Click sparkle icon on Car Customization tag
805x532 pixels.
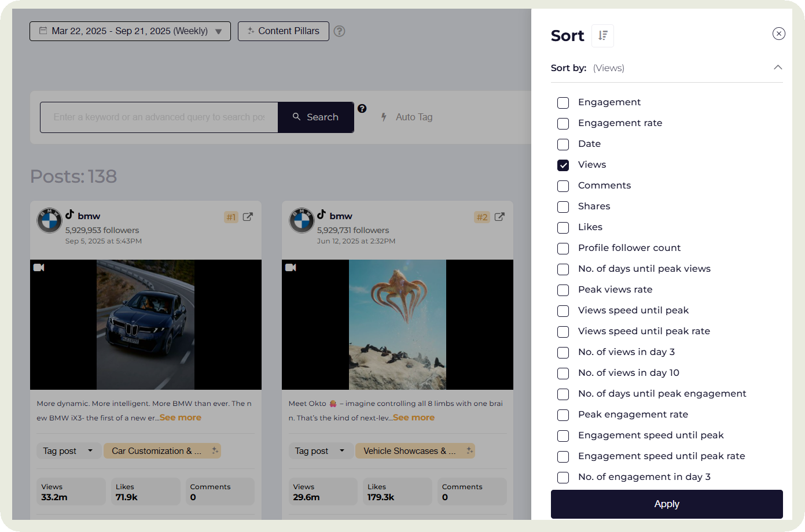pyautogui.click(x=215, y=450)
